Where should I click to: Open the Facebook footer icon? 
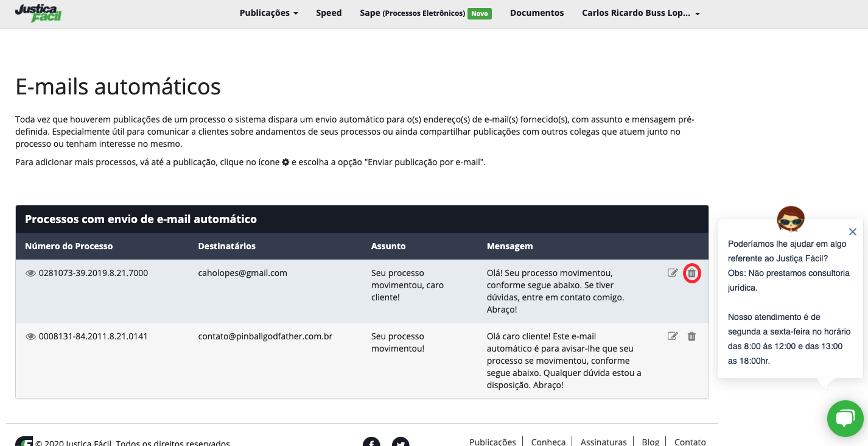[x=371, y=443]
